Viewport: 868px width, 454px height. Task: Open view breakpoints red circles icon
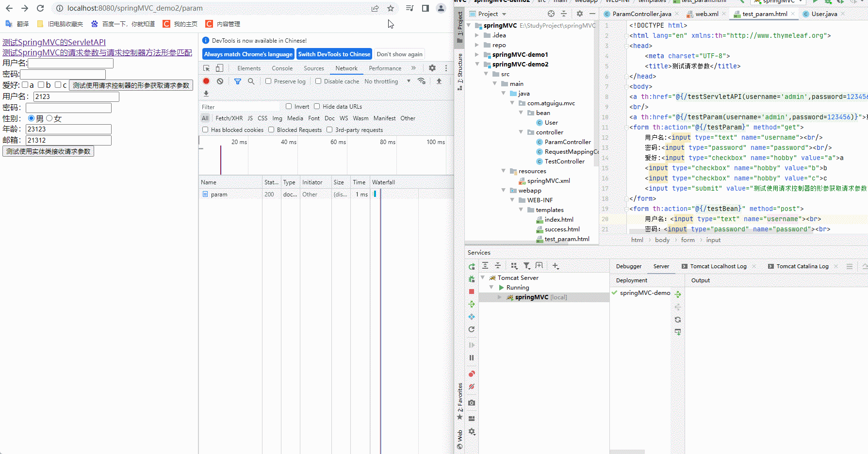pyautogui.click(x=472, y=374)
